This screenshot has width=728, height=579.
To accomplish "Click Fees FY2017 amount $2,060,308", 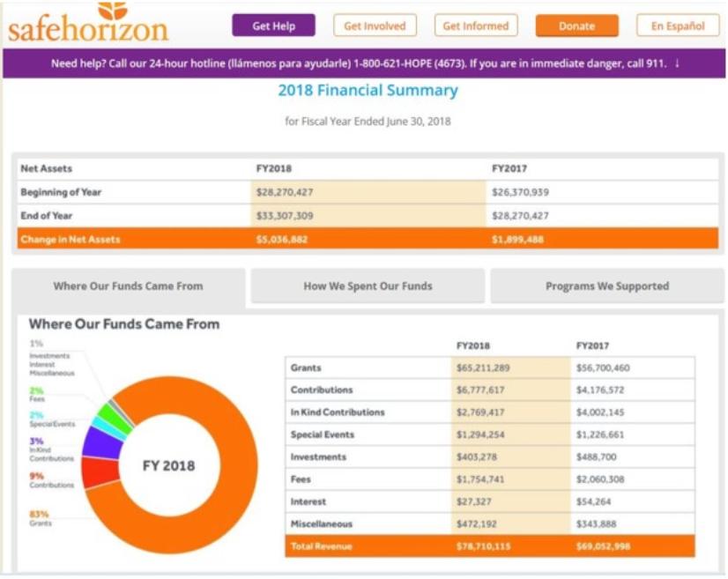I will click(x=600, y=479).
